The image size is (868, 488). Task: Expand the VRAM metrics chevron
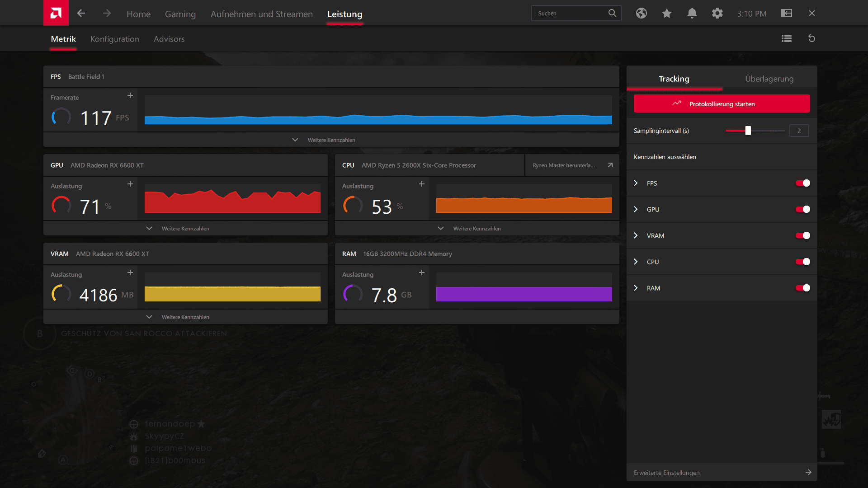tap(636, 235)
